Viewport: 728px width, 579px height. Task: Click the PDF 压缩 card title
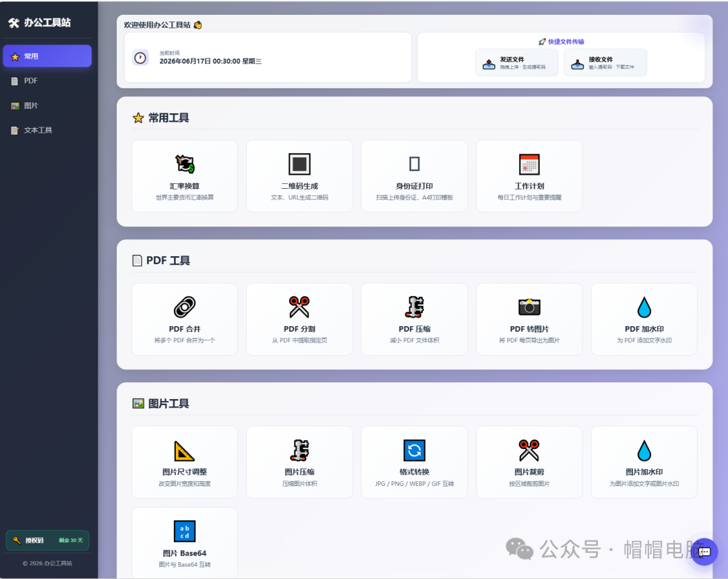click(x=415, y=329)
